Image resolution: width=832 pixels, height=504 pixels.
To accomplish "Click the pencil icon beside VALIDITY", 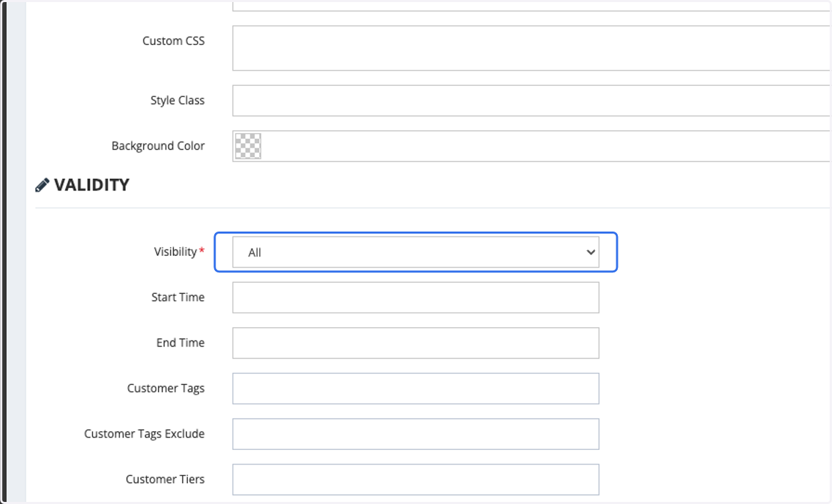I will [x=42, y=185].
